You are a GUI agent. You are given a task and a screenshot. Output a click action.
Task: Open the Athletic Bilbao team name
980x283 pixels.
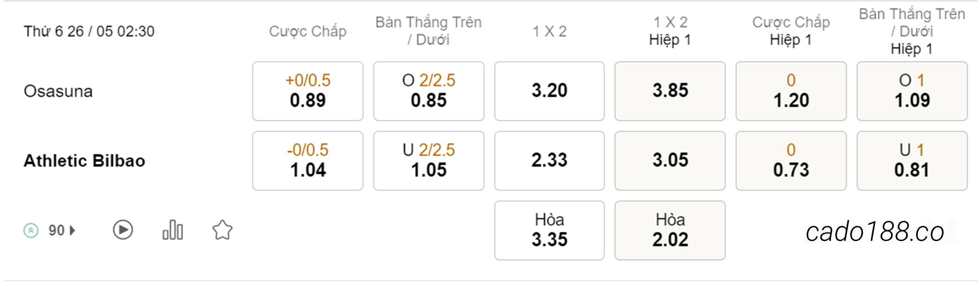(84, 161)
